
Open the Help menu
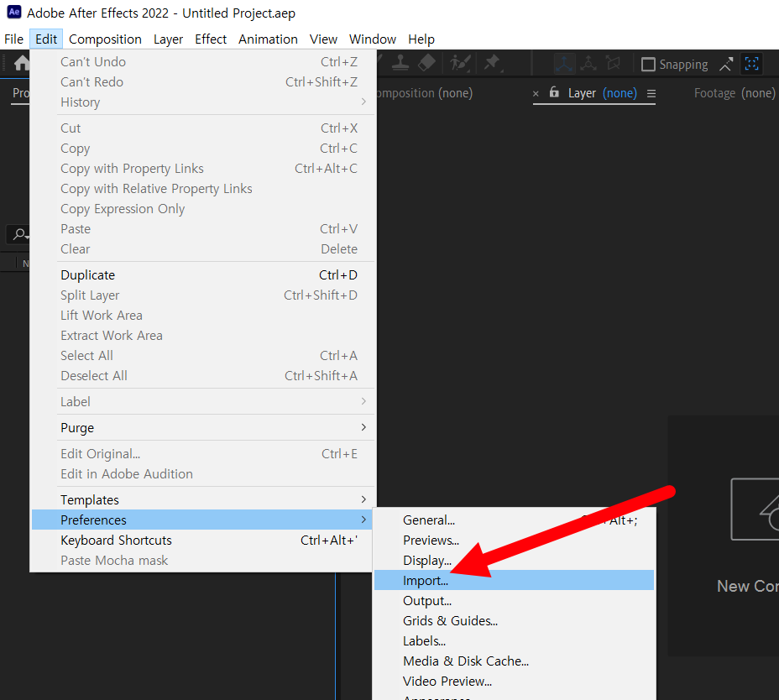(421, 39)
